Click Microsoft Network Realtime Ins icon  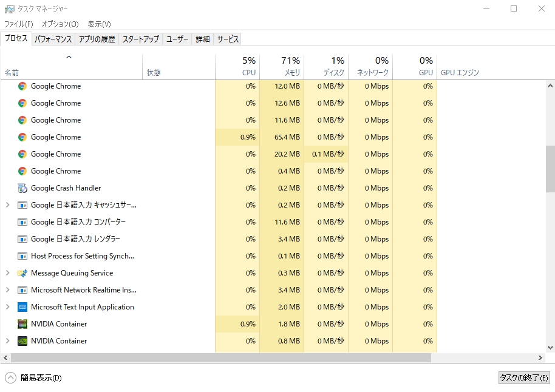coord(22,290)
